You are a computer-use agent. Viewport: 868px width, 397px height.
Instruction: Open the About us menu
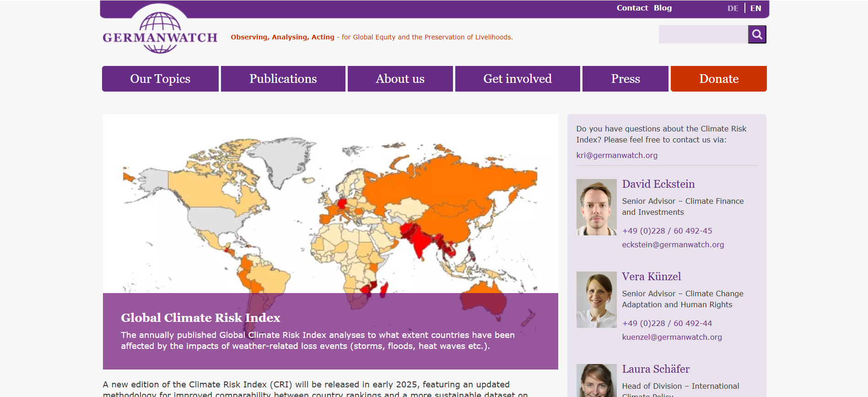(400, 79)
